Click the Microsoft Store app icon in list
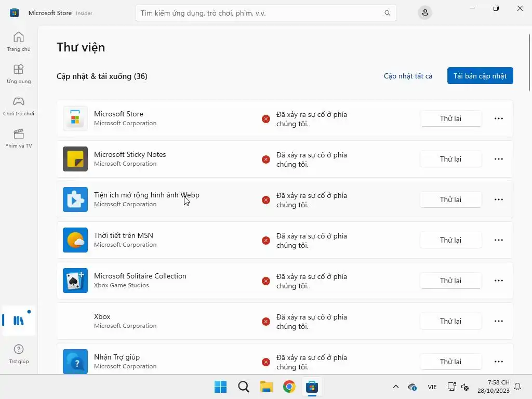 click(75, 118)
